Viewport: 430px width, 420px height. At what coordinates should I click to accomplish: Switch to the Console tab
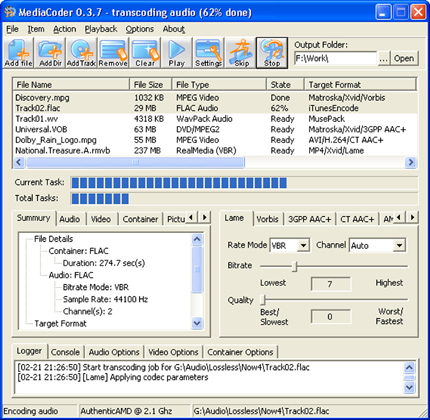tap(65, 352)
